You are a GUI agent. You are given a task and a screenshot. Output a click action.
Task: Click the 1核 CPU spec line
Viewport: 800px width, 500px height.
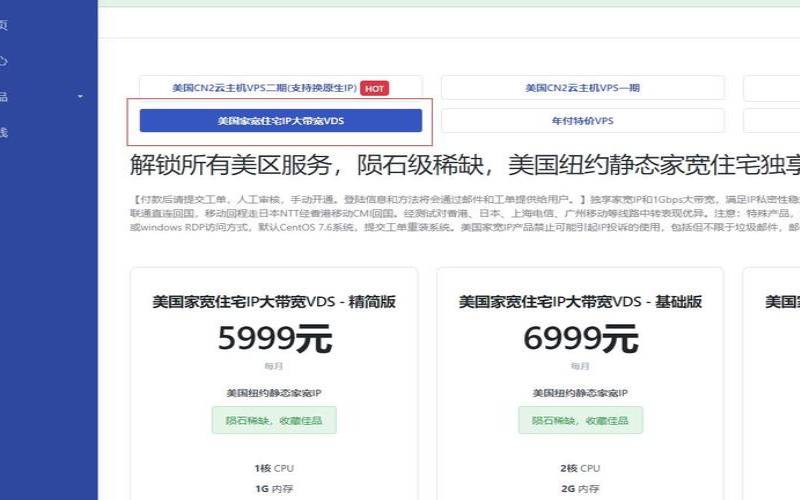point(274,468)
